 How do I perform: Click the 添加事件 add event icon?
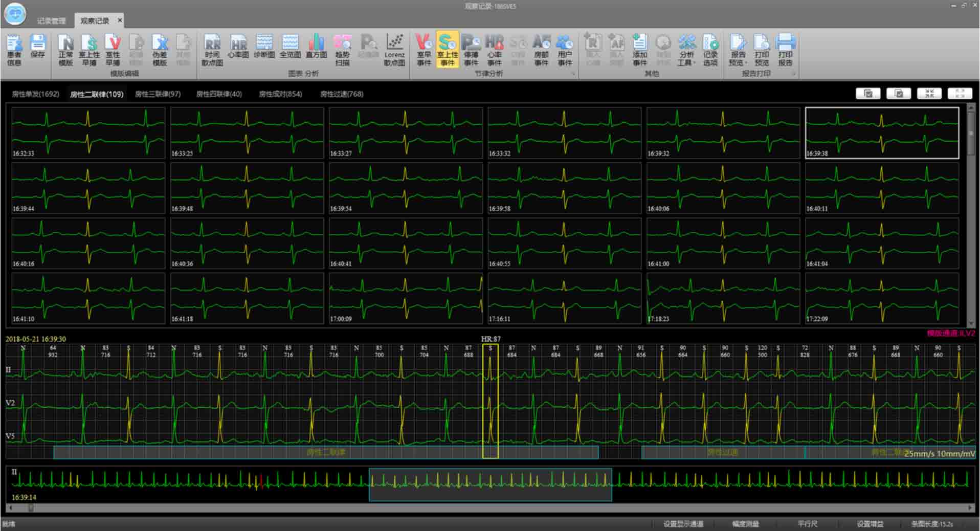coord(640,50)
